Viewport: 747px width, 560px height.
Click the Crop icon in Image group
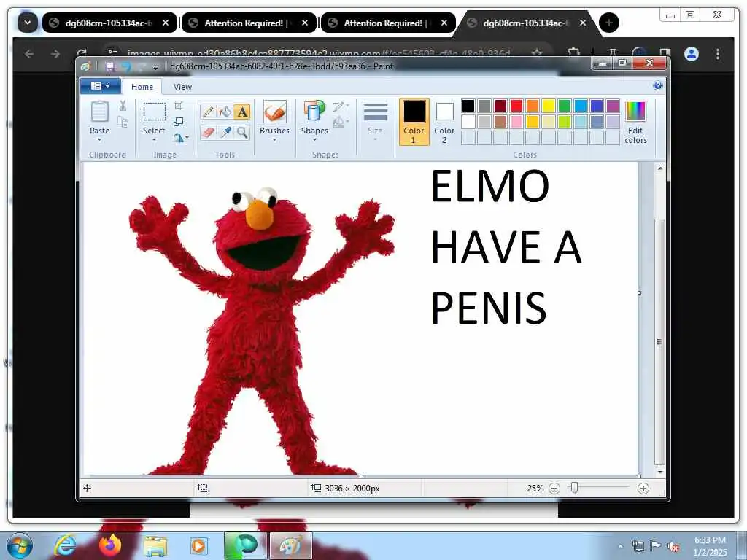point(179,106)
